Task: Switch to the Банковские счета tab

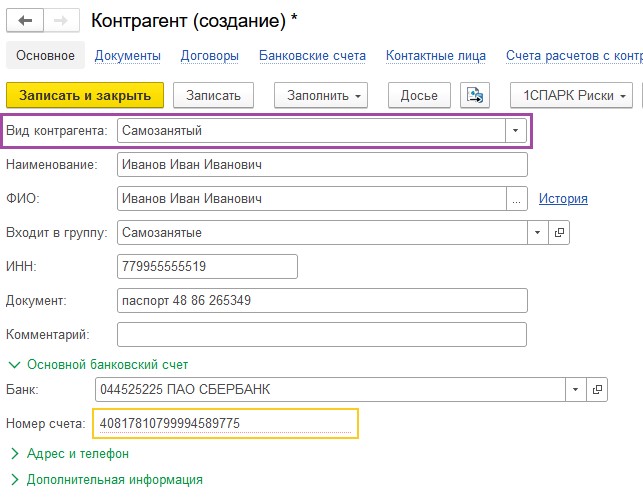Action: pyautogui.click(x=312, y=56)
